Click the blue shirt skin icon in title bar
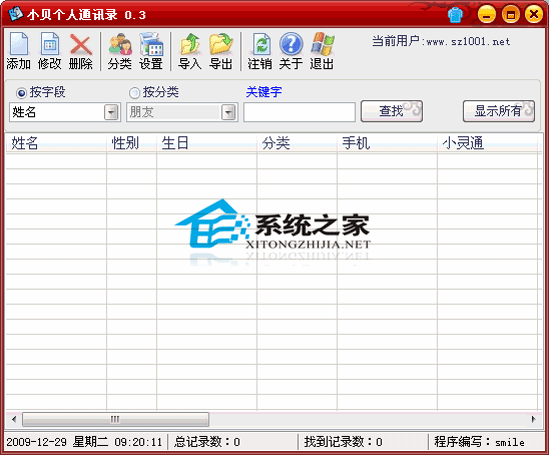This screenshot has height=456, width=550. pos(455,15)
